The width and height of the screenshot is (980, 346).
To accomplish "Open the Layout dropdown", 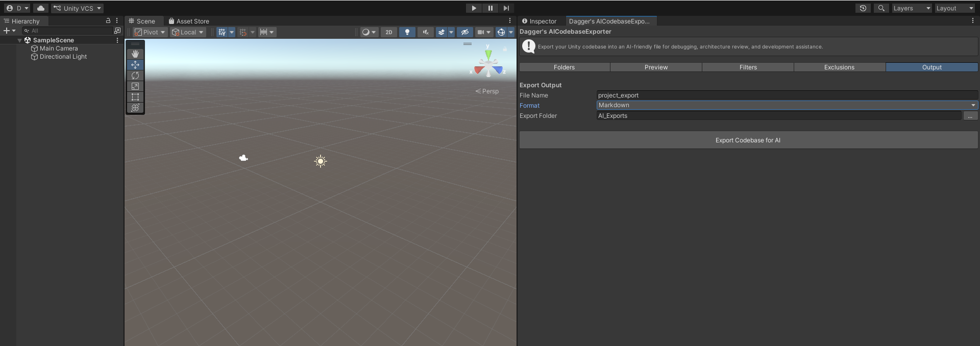I will (x=954, y=8).
